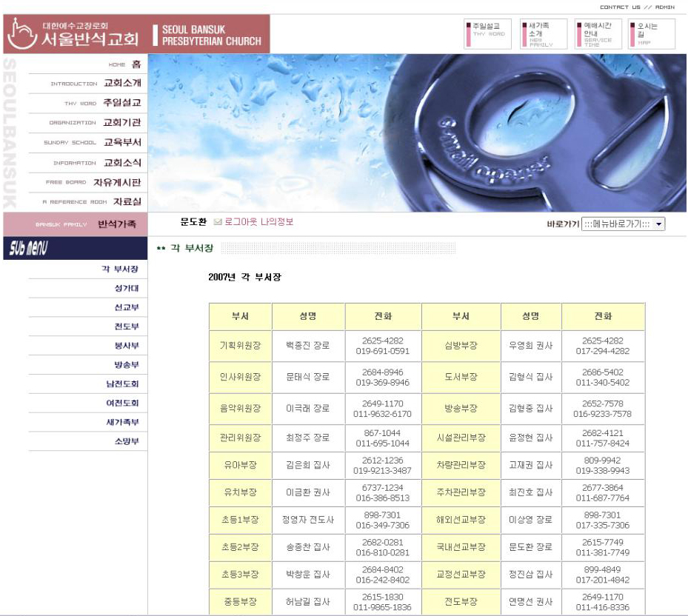The height and width of the screenshot is (616, 688).
Task: Click the envelope mail icon beside 로그아웃
Action: [x=218, y=222]
